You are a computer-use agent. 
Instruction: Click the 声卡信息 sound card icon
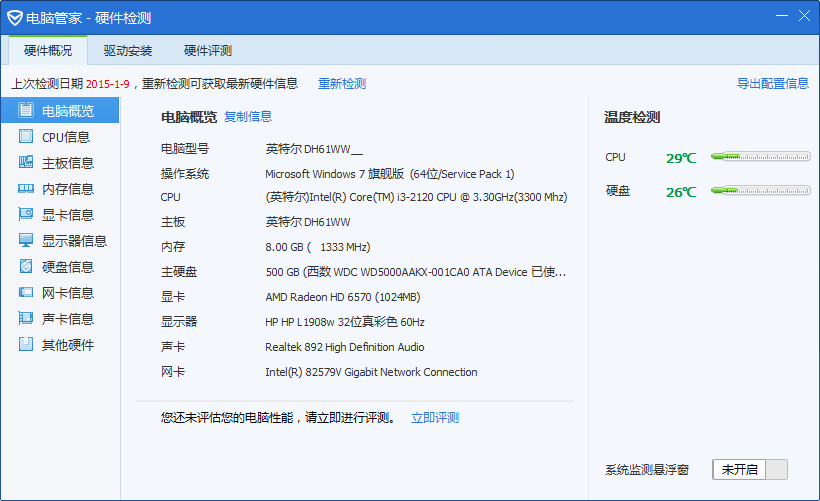click(x=26, y=318)
